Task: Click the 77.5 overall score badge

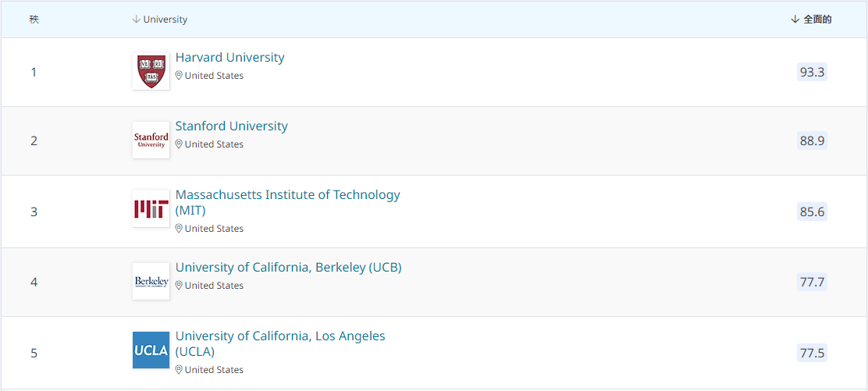Action: [x=812, y=353]
